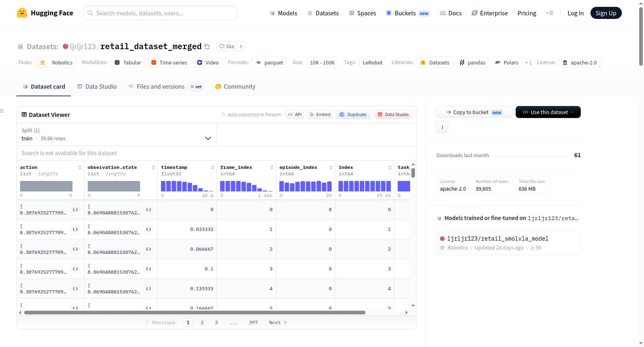
Task: Go to page 3 of the dataset
Action: (217, 322)
